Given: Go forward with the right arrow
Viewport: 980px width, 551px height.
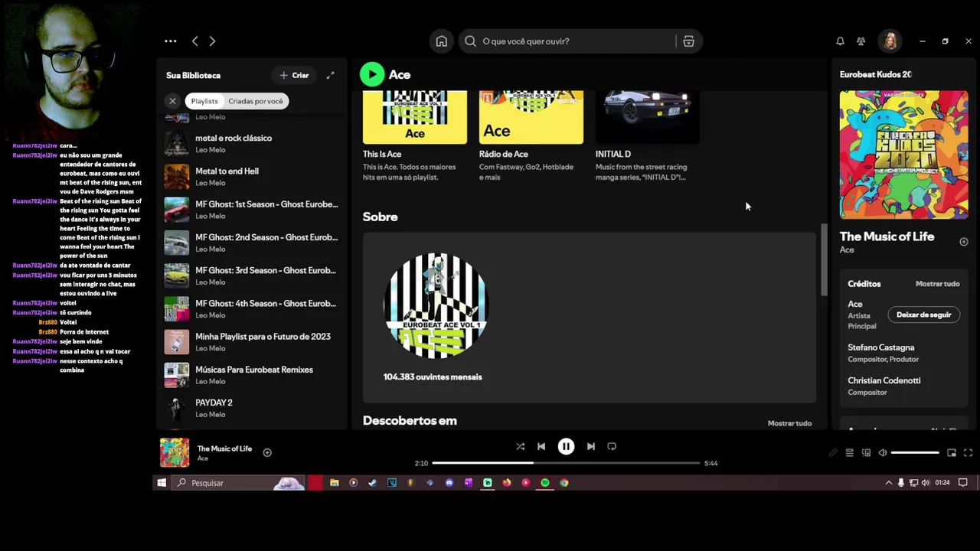Looking at the screenshot, I should point(212,41).
